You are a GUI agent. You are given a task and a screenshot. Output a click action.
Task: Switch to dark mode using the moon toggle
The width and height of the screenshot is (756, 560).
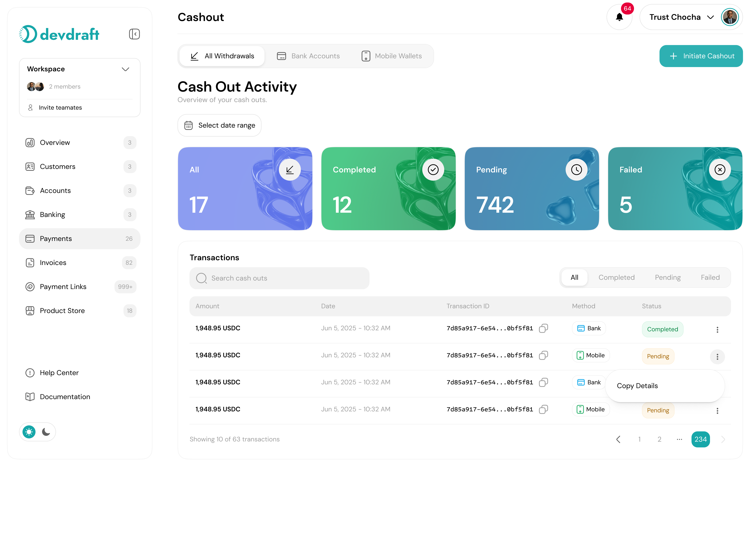click(46, 432)
